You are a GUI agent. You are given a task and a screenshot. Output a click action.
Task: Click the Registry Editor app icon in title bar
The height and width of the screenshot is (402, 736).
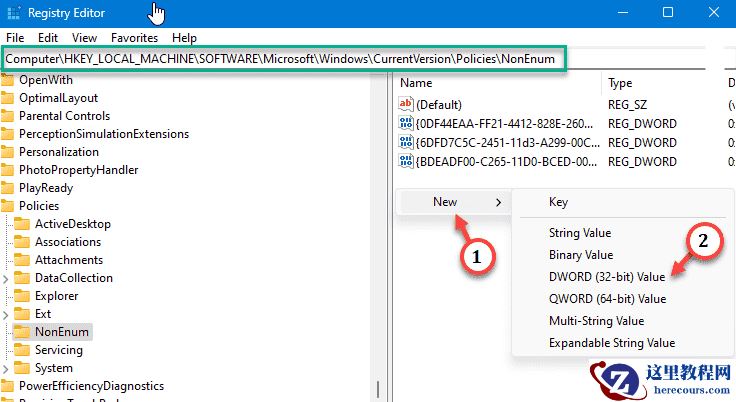[14, 13]
